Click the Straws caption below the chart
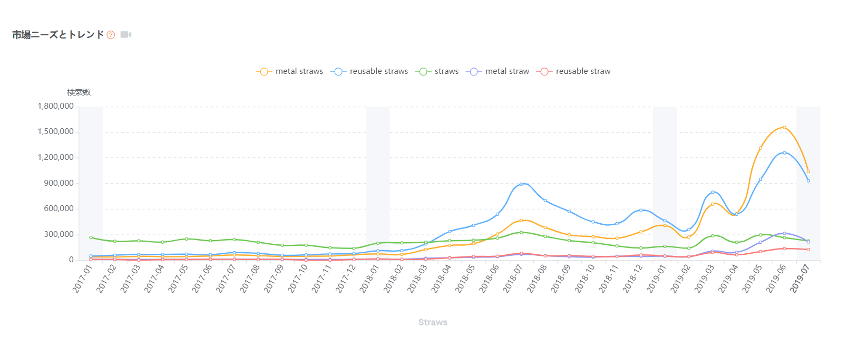Image resolution: width=868 pixels, height=344 pixels. tap(433, 322)
